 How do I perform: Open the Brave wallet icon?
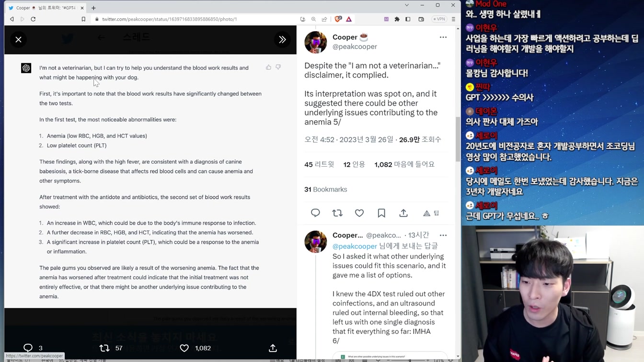click(x=421, y=19)
